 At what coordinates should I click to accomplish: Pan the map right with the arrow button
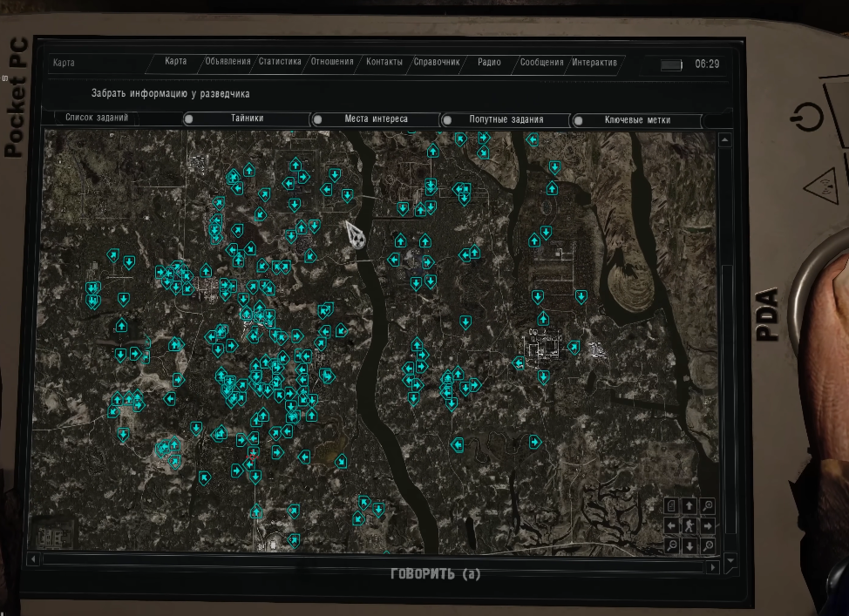[x=707, y=525]
